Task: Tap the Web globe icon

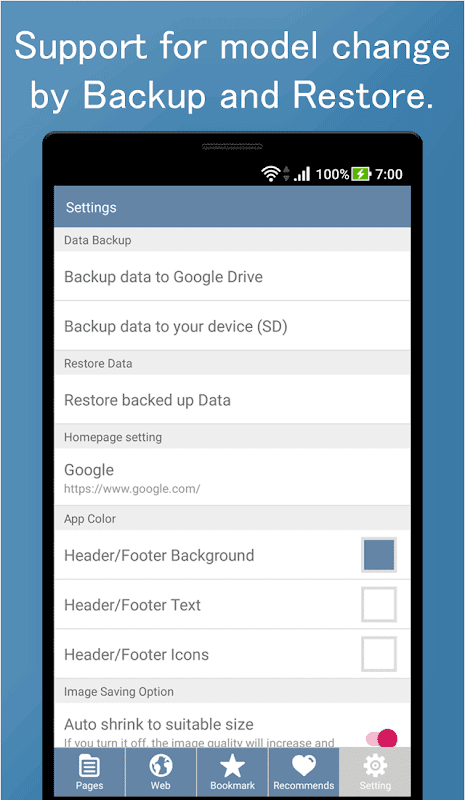Action: point(161,766)
